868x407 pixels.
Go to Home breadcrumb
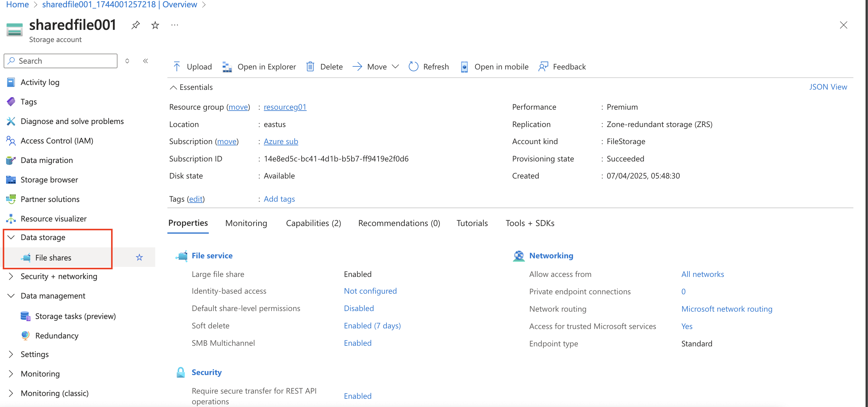[x=18, y=4]
